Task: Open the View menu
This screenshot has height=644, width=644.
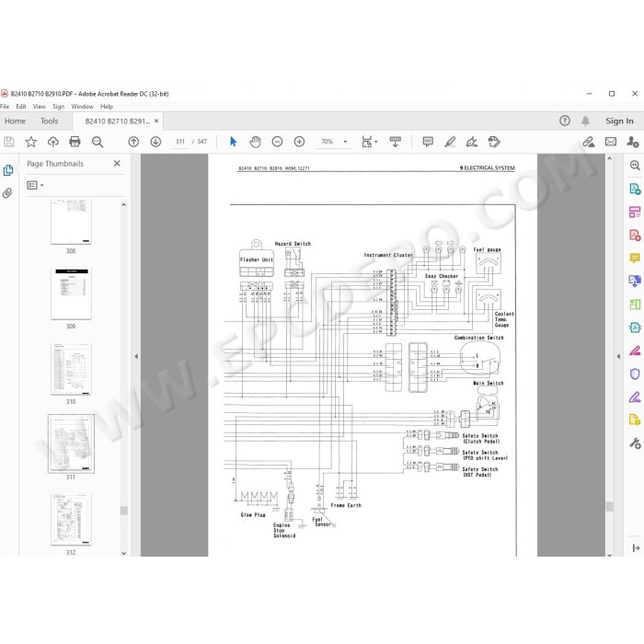Action: click(x=39, y=107)
